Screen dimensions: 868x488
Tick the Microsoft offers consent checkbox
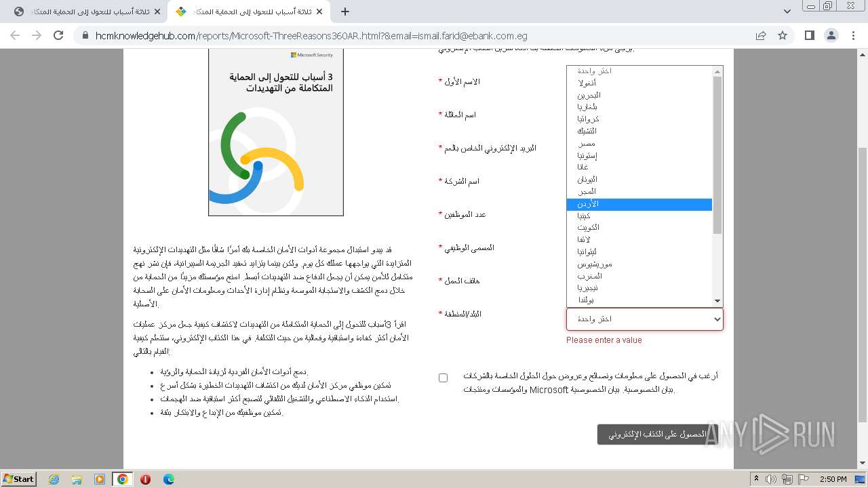click(x=443, y=378)
